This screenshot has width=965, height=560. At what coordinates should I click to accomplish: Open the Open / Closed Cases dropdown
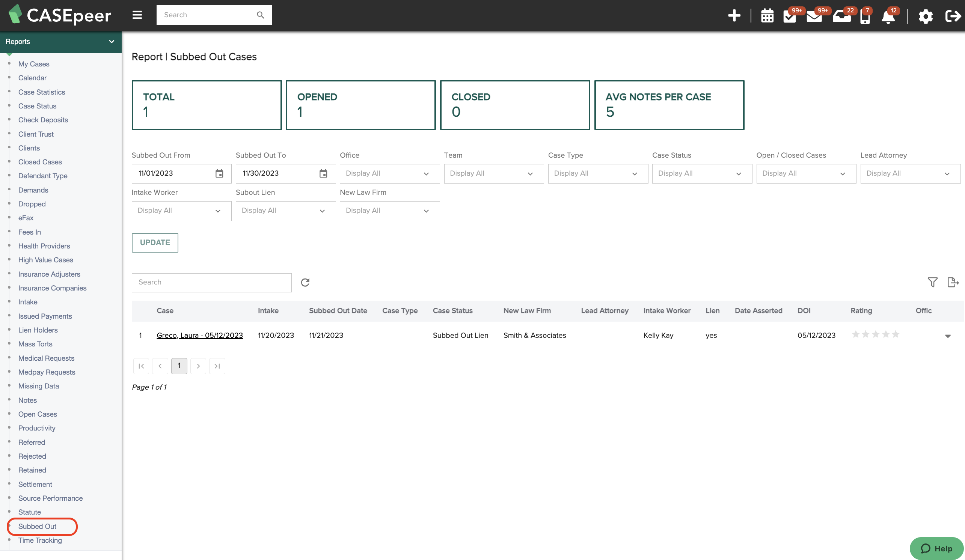(x=807, y=173)
